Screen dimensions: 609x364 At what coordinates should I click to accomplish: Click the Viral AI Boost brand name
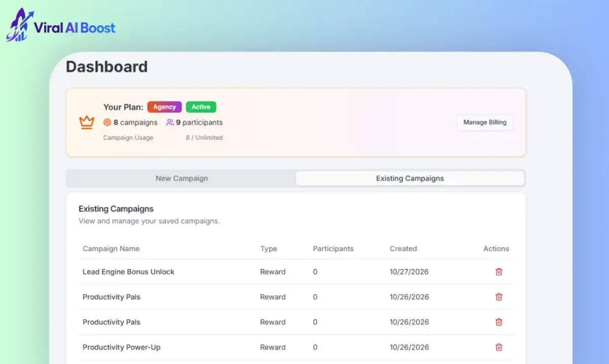[75, 27]
